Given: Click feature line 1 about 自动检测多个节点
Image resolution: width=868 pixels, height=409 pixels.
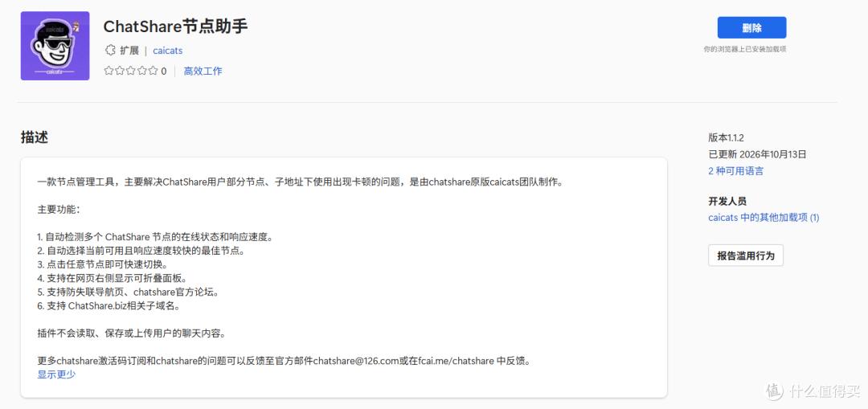Looking at the screenshot, I should tap(155, 237).
